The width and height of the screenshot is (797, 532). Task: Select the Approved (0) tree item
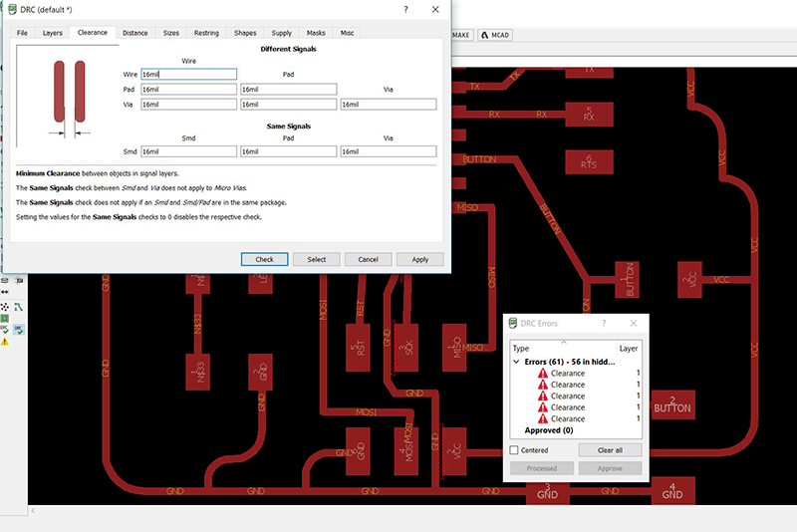coord(547,430)
